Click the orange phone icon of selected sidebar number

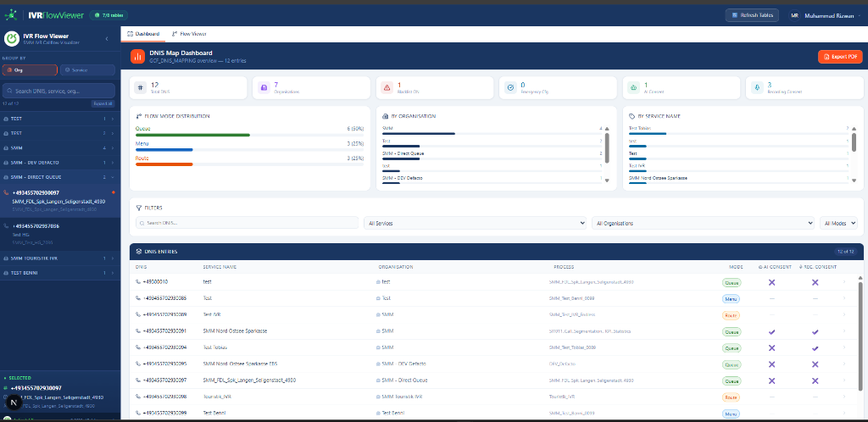tap(6, 192)
